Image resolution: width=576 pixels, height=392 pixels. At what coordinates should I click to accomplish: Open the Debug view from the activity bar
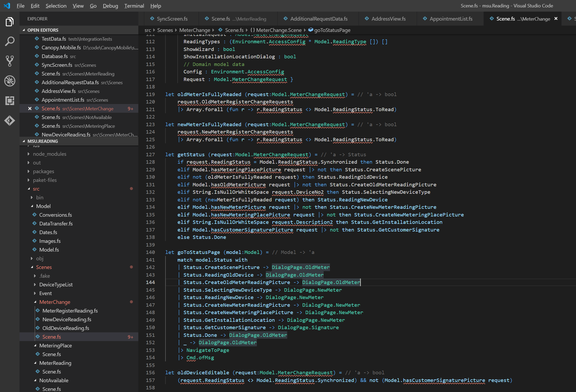click(x=10, y=81)
